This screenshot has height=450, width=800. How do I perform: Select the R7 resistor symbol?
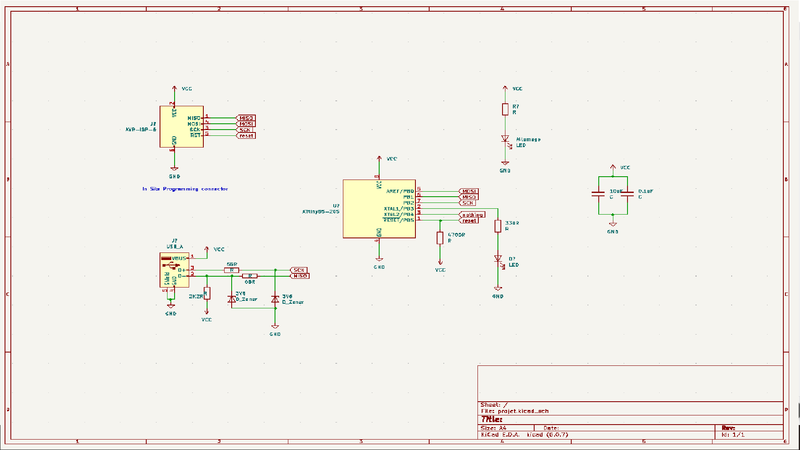(505, 108)
